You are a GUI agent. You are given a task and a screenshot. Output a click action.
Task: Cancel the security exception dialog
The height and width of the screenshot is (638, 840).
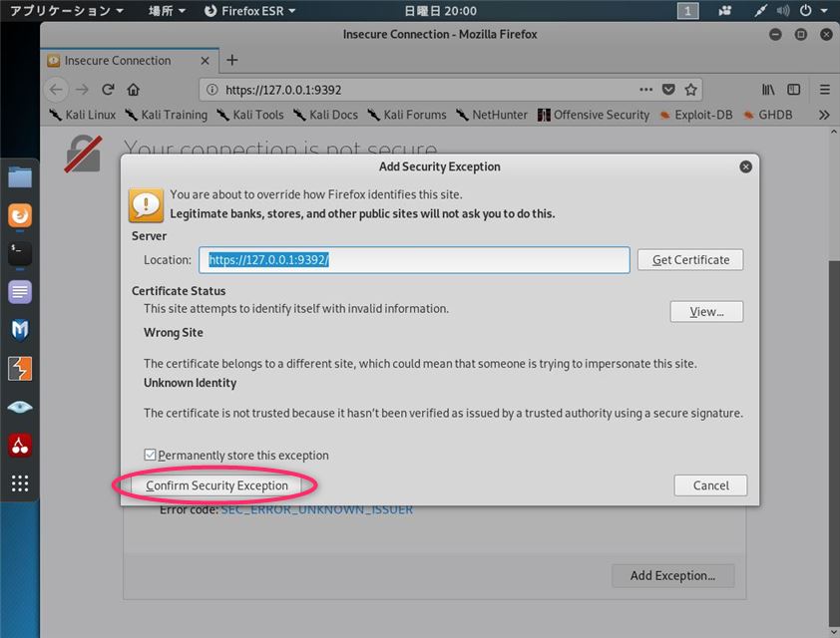point(710,485)
